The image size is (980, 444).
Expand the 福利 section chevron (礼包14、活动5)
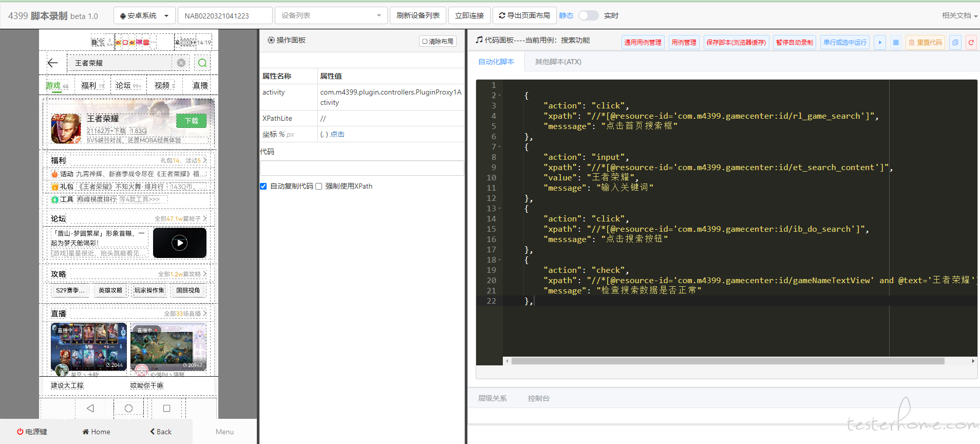click(205, 160)
